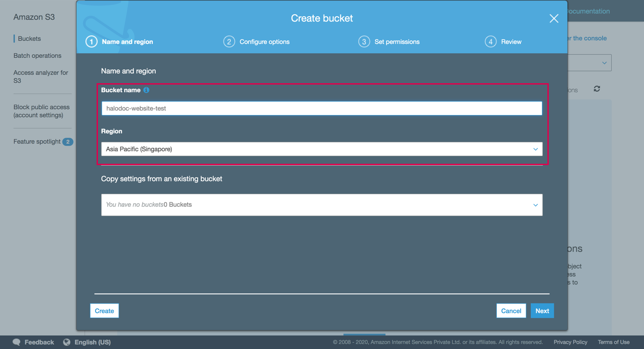The image size is (644, 349).
Task: Open Batch operations in the sidebar
Action: [x=38, y=55]
